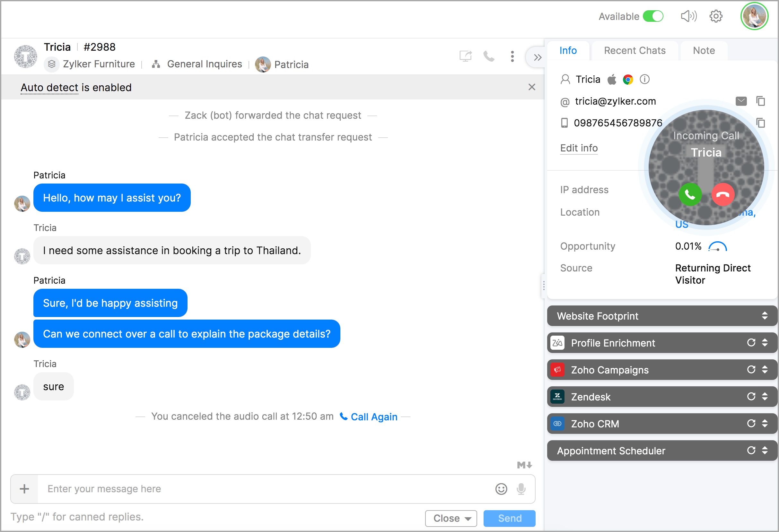
Task: Refresh the Zoho CRM widget
Action: 751,424
